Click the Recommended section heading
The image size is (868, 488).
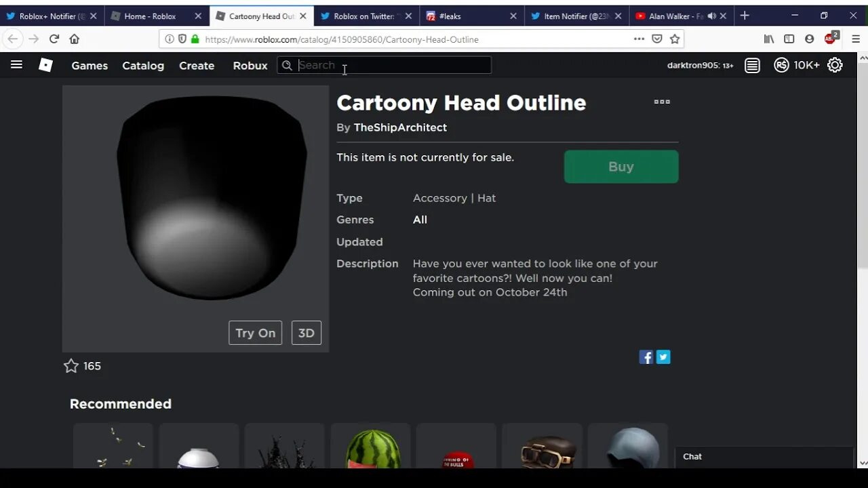pos(121,404)
